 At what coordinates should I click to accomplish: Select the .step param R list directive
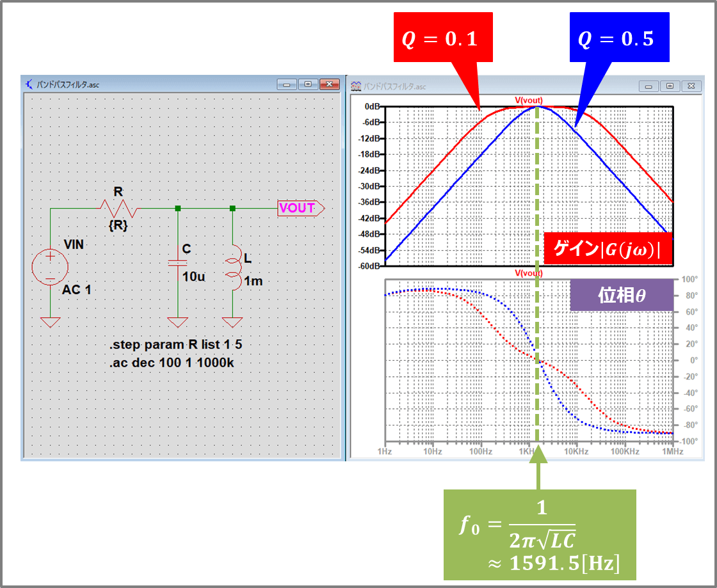(x=175, y=345)
